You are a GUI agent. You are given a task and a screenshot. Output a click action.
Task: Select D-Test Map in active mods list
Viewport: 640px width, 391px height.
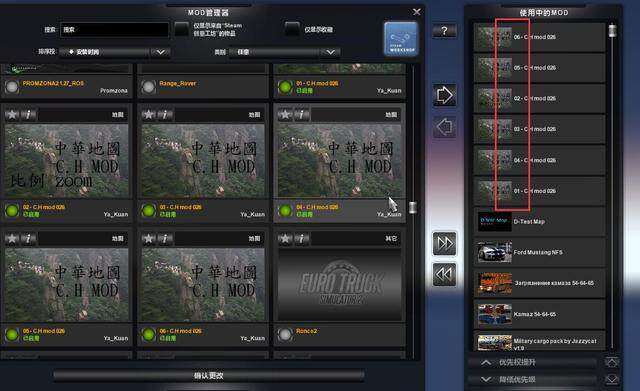540,222
